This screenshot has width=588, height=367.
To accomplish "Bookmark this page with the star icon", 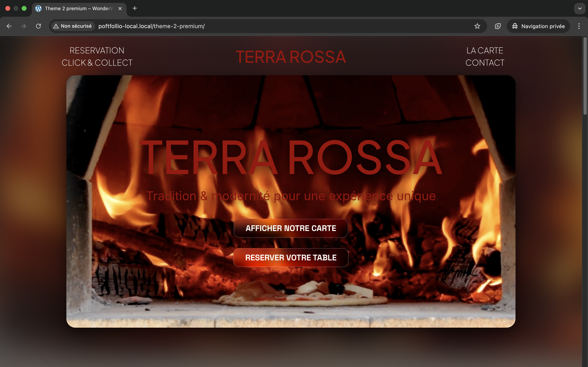I will point(477,26).
